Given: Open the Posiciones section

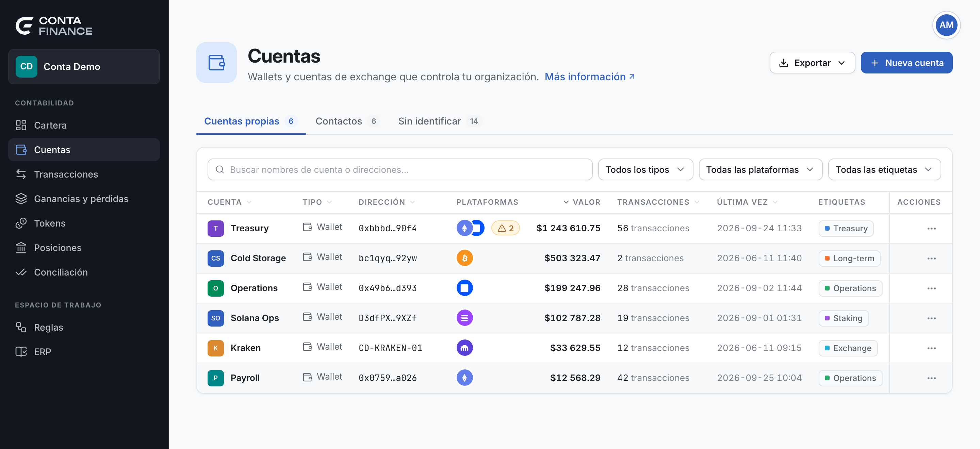Looking at the screenshot, I should coord(84,248).
